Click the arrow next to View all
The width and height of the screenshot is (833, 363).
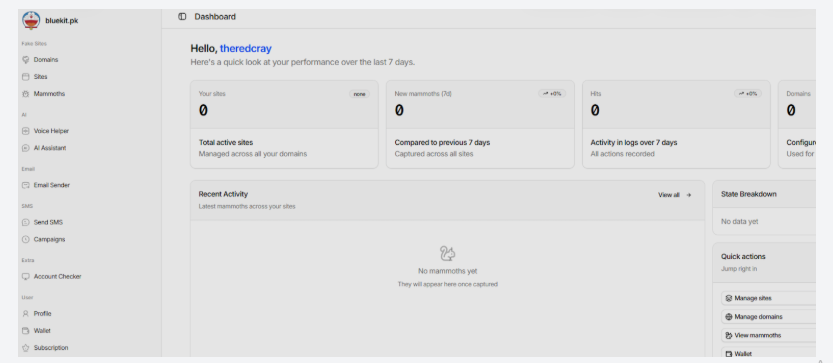(688, 195)
